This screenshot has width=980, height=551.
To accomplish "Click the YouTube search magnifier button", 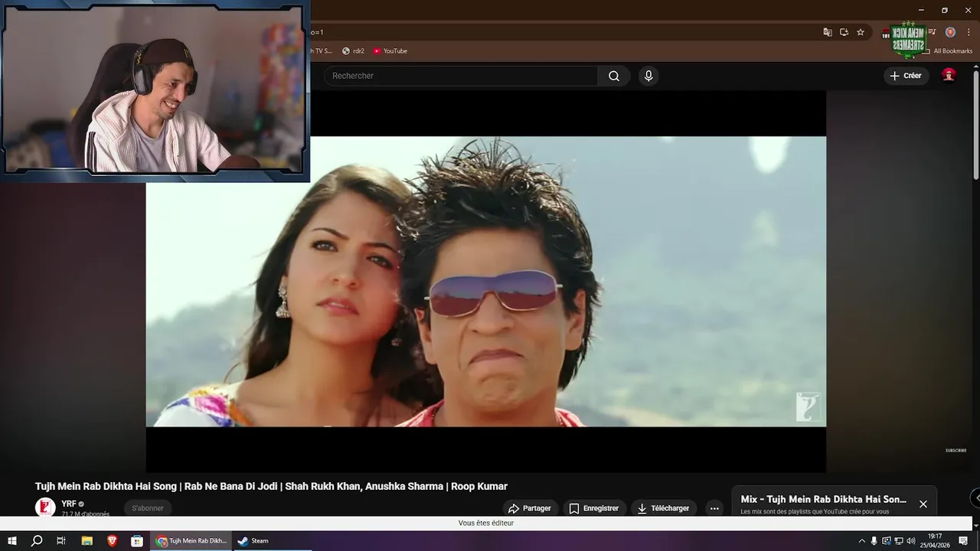I will click(614, 76).
